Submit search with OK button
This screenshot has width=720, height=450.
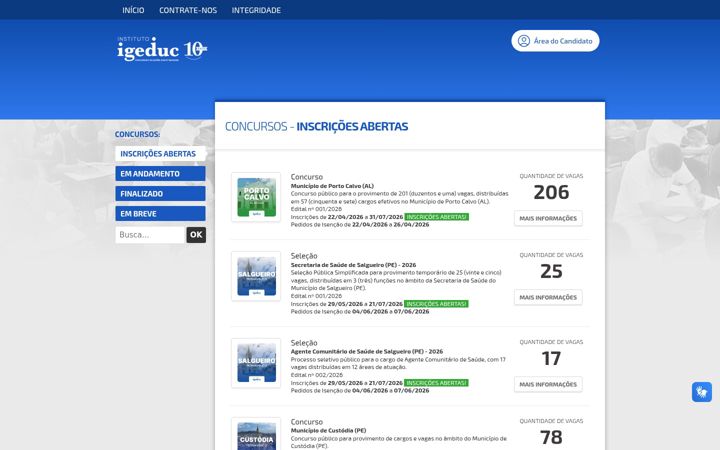point(196,235)
